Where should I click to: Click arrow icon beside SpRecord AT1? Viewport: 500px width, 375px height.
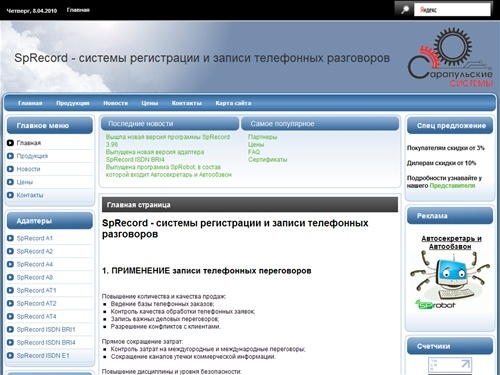click(x=10, y=290)
